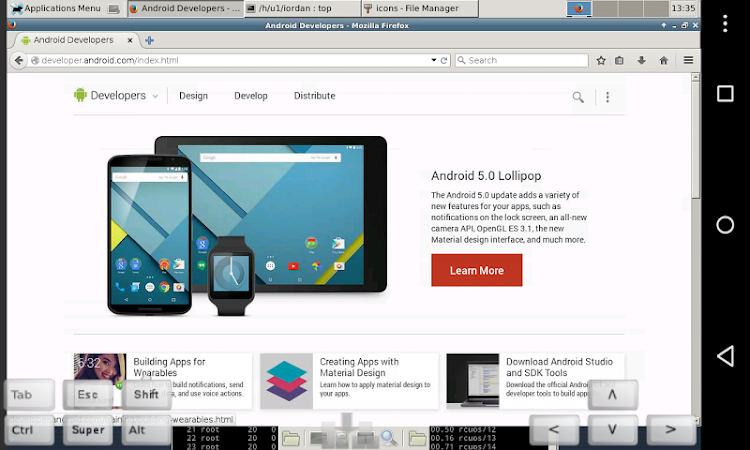The height and width of the screenshot is (450, 750).
Task: Open the URL bar history dropdown arrow
Action: click(433, 60)
